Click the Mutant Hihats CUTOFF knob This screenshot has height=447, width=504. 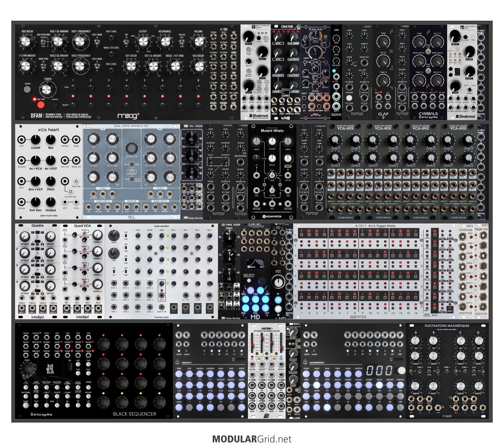272,141
